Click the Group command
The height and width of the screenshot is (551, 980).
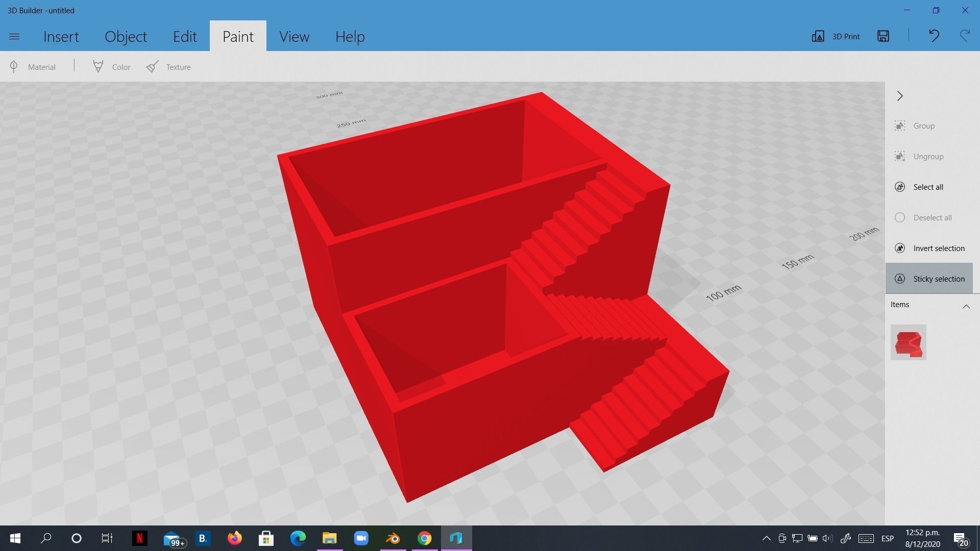pyautogui.click(x=929, y=126)
